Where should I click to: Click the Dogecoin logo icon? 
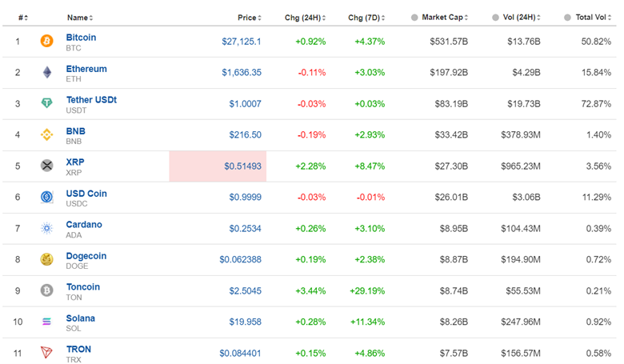pyautogui.click(x=47, y=259)
